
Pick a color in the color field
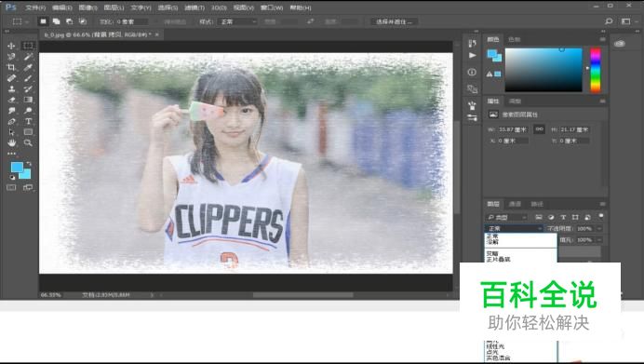(x=543, y=70)
